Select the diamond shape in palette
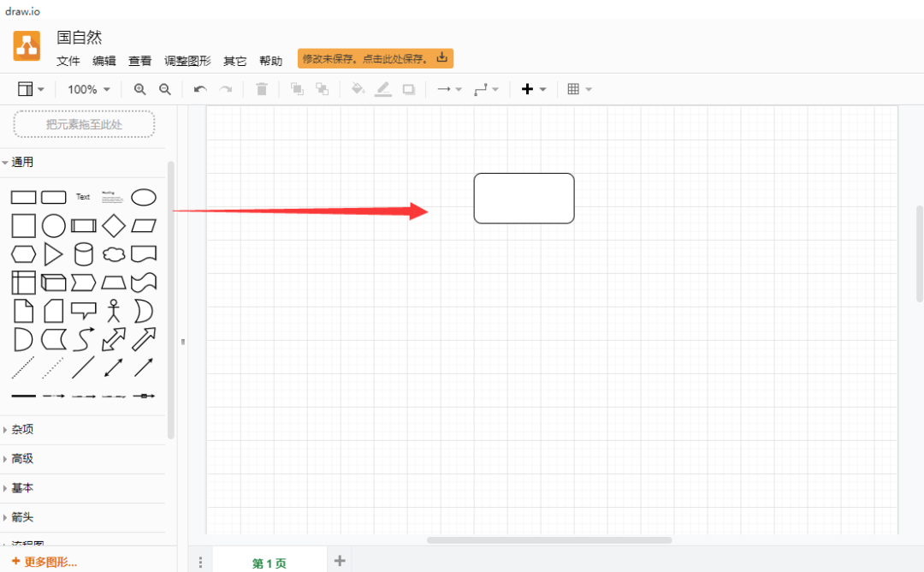This screenshot has height=572, width=924. [114, 226]
